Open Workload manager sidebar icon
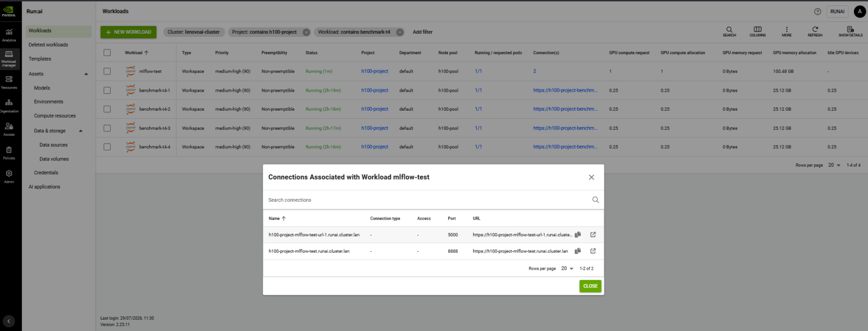 click(x=9, y=59)
